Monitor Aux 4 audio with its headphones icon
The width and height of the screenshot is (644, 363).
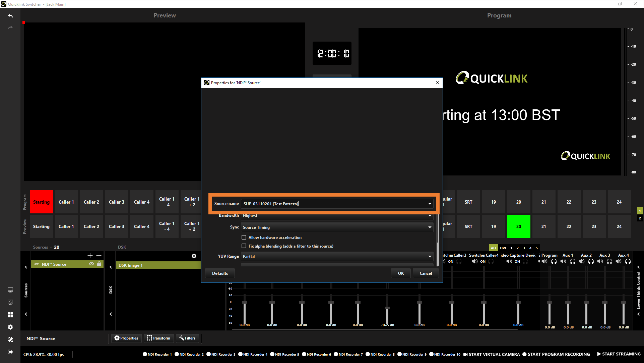[x=628, y=261]
